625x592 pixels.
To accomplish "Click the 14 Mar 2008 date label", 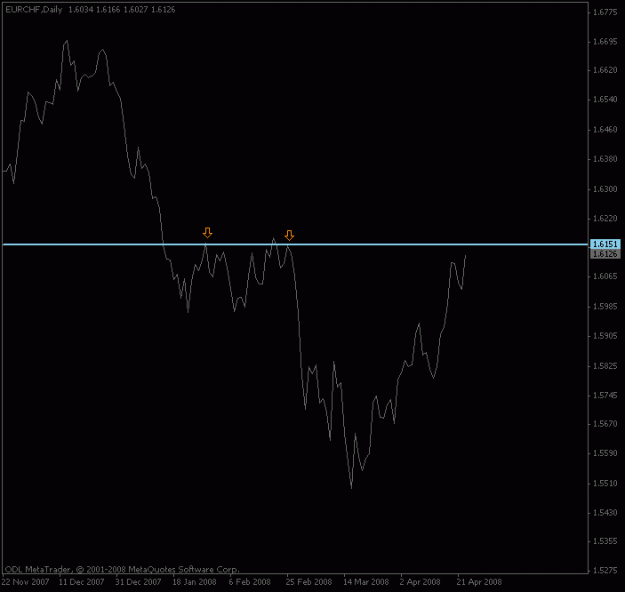I will 366,582.
